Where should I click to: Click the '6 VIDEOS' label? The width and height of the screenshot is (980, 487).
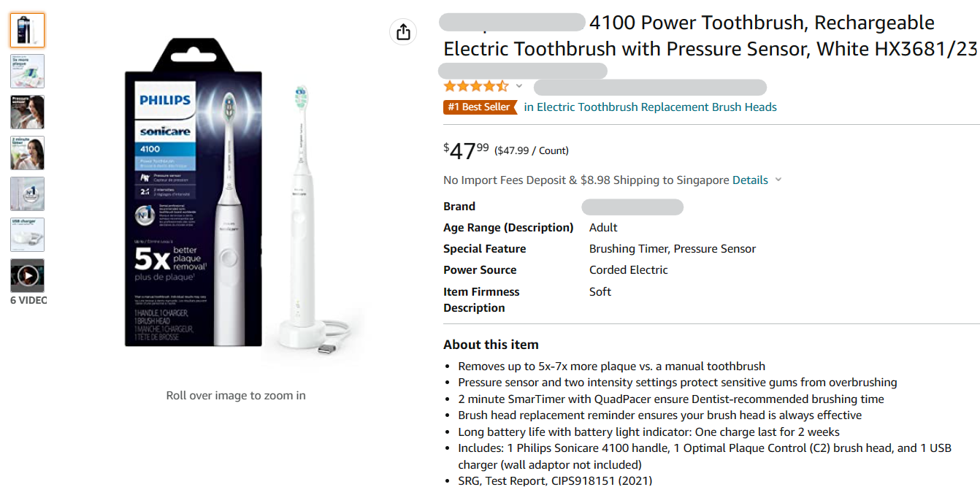tap(28, 300)
